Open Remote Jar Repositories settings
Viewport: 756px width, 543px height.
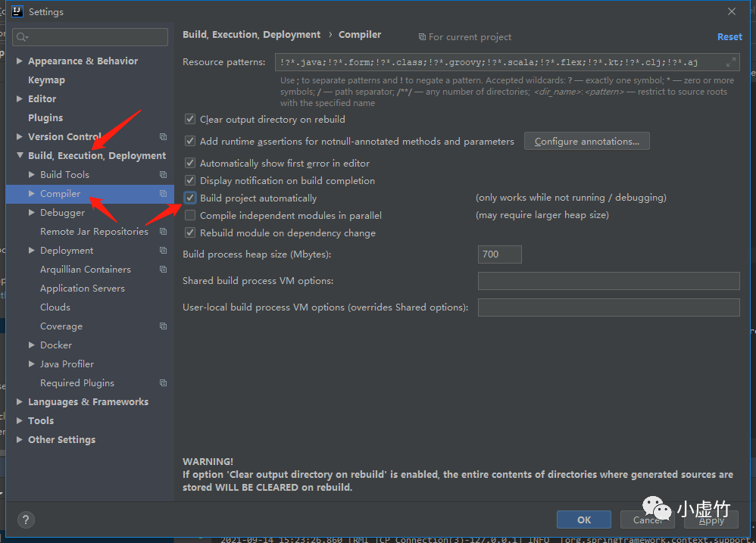pyautogui.click(x=94, y=232)
